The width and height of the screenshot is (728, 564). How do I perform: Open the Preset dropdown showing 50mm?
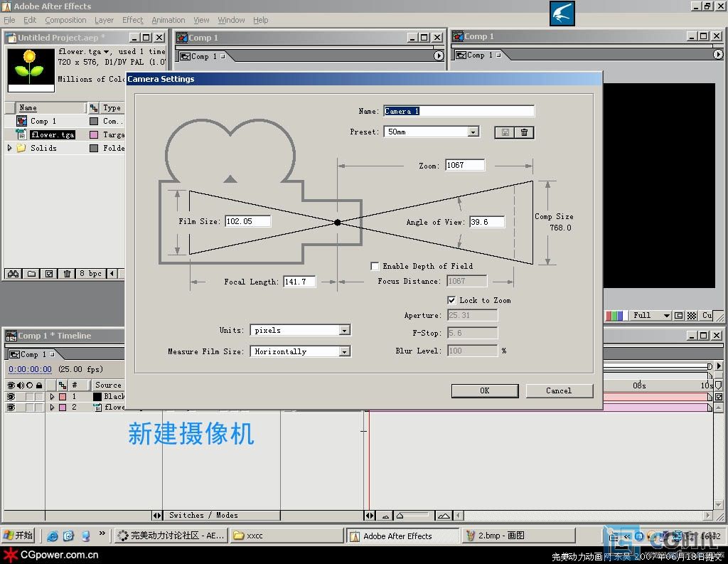coord(473,132)
